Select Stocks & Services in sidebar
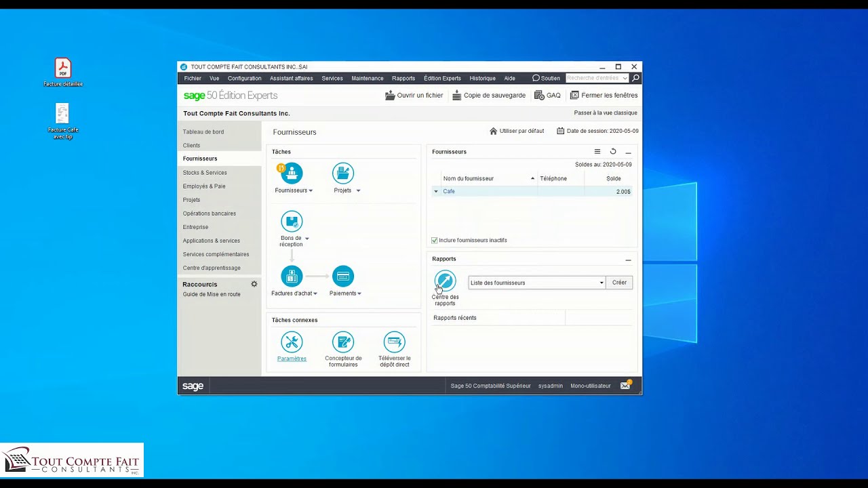Image resolution: width=868 pixels, height=488 pixels. point(205,173)
